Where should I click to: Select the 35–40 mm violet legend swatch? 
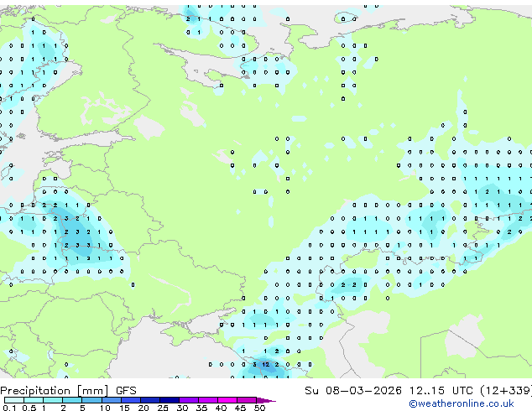(208, 400)
